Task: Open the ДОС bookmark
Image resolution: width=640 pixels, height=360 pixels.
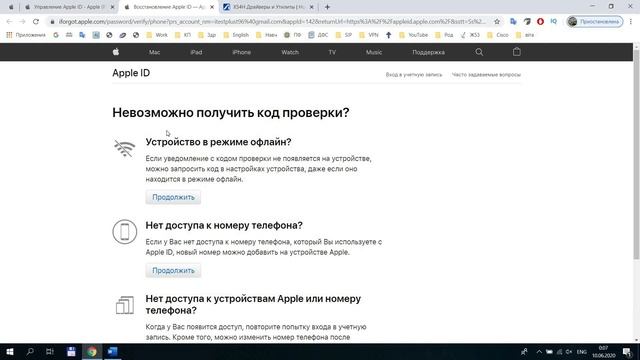Action: click(318, 35)
